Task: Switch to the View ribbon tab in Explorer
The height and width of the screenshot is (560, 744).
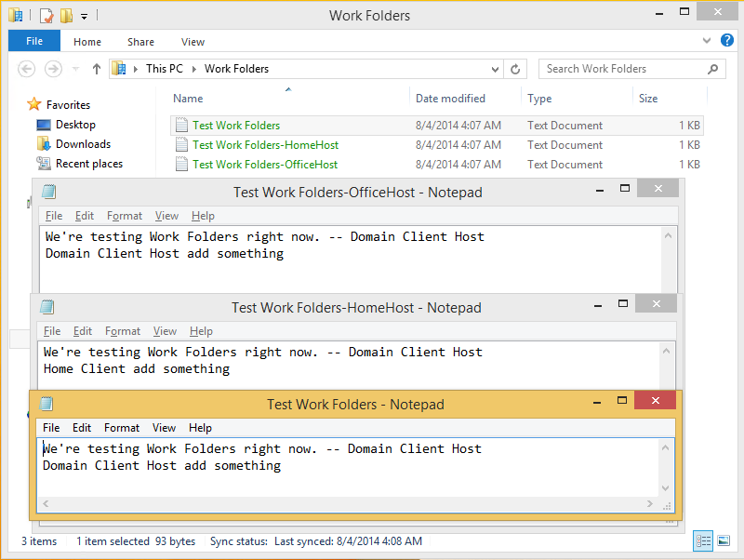Action: pyautogui.click(x=193, y=42)
